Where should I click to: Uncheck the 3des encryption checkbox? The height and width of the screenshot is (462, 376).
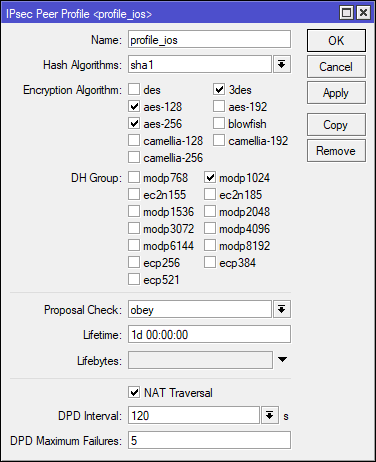tap(219, 89)
